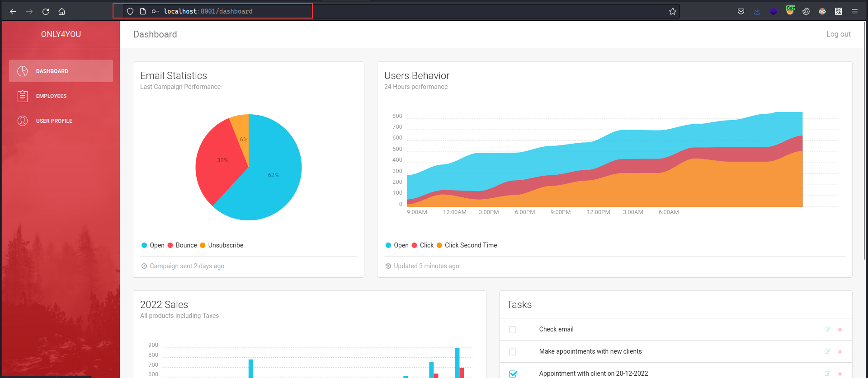Bookmark this page with the star icon

tap(673, 11)
